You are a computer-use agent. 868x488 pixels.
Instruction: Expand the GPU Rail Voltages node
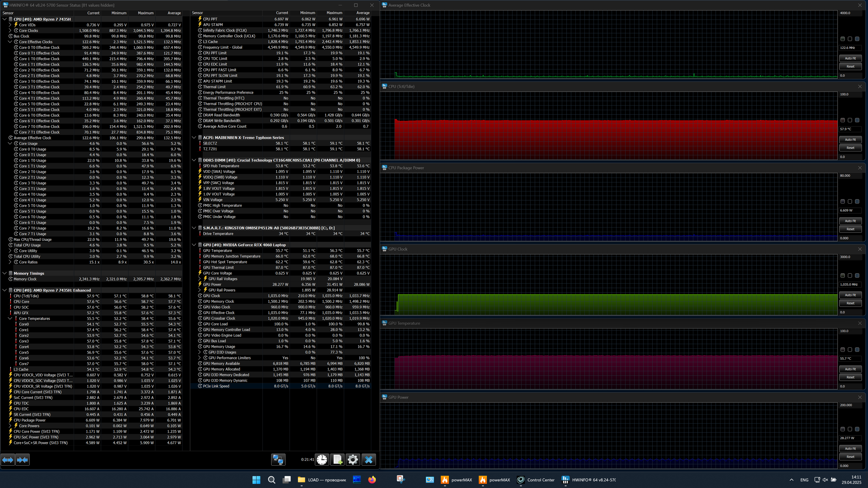[199, 279]
